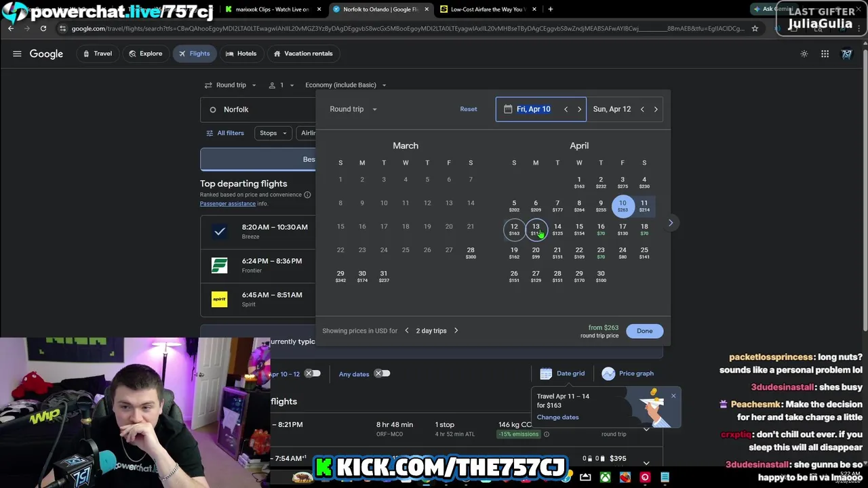868x488 pixels.
Task: Click the Price graph chart icon
Action: pos(608,373)
